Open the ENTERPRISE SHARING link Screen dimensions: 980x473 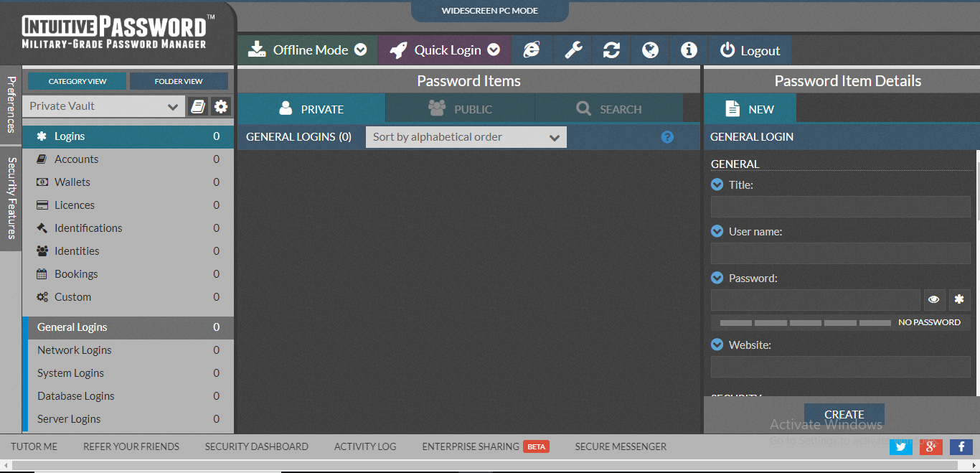click(471, 446)
